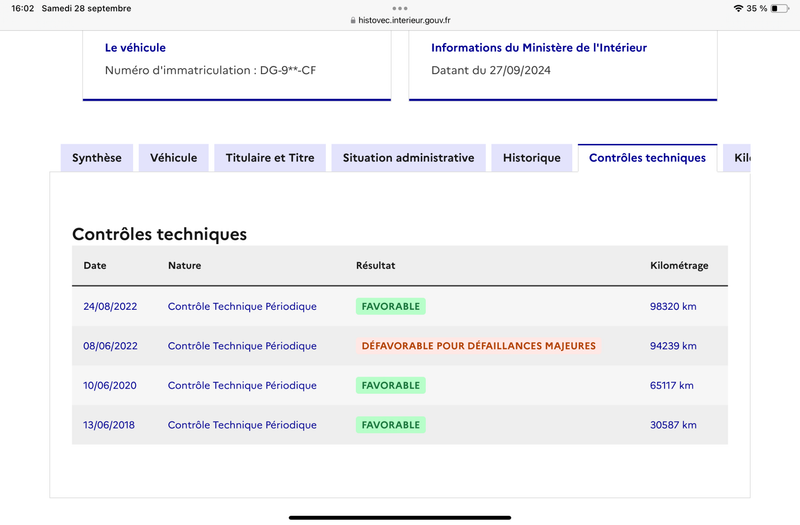Image resolution: width=800 pixels, height=525 pixels.
Task: Click FAVORABLE badge for 10/06/2020 inspection
Action: 391,385
